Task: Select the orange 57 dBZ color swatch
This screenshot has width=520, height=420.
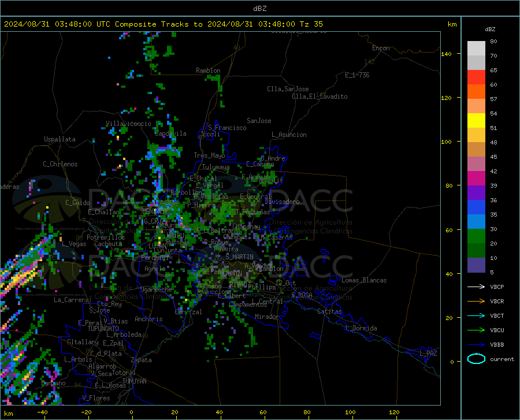Action: (476, 92)
